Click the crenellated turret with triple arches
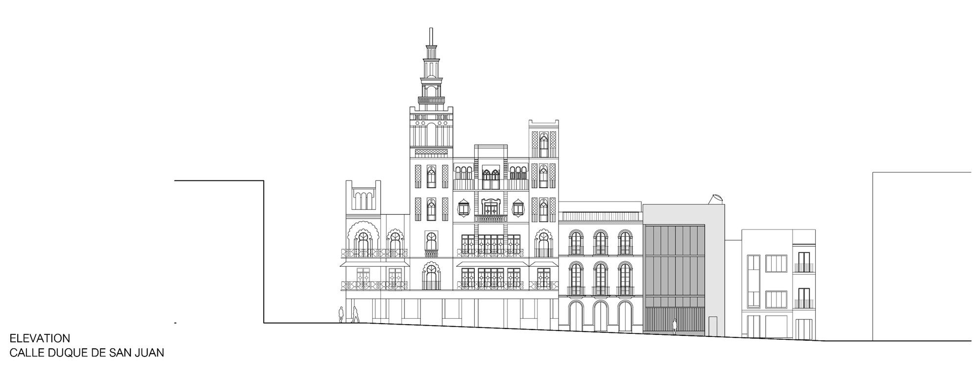980x380 pixels. point(363,197)
